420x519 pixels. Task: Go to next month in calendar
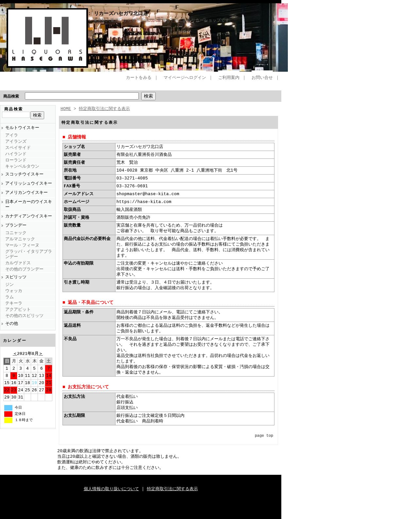(x=41, y=354)
